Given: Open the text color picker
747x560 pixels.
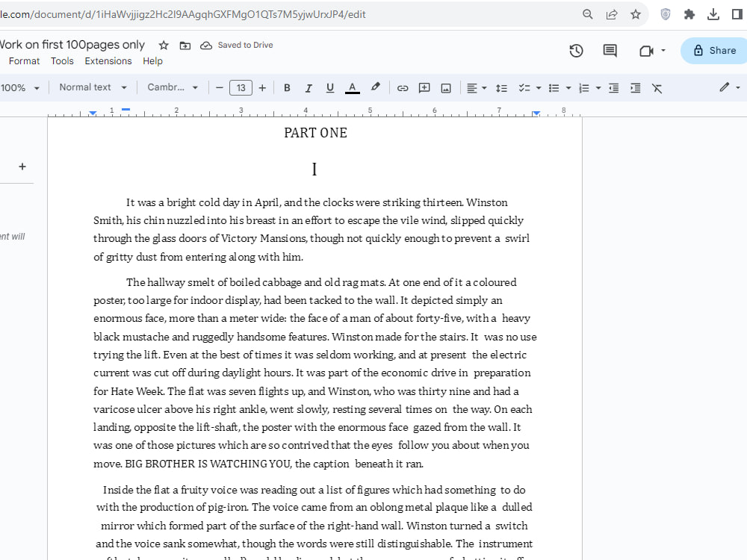Looking at the screenshot, I should tap(352, 87).
